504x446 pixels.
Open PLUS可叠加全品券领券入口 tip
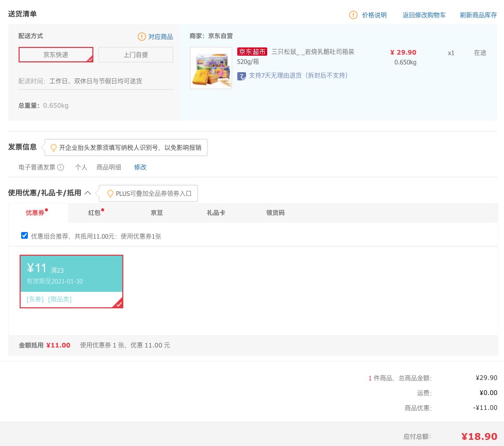click(x=154, y=193)
